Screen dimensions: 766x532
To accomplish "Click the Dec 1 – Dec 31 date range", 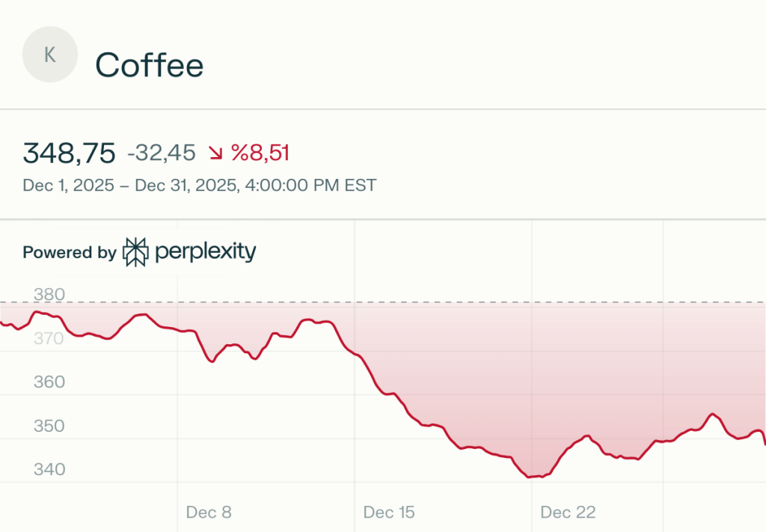I will point(199,185).
